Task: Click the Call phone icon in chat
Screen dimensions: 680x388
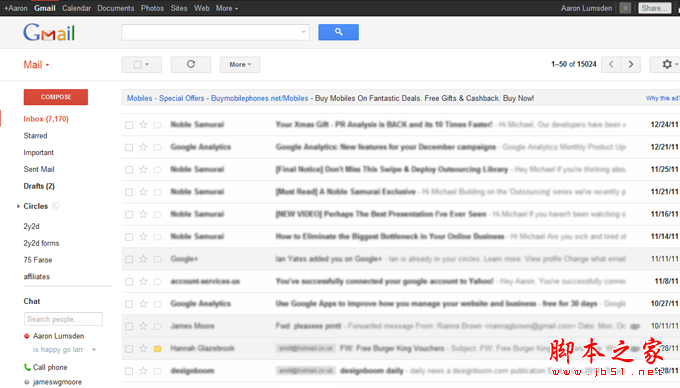Action: click(x=27, y=367)
